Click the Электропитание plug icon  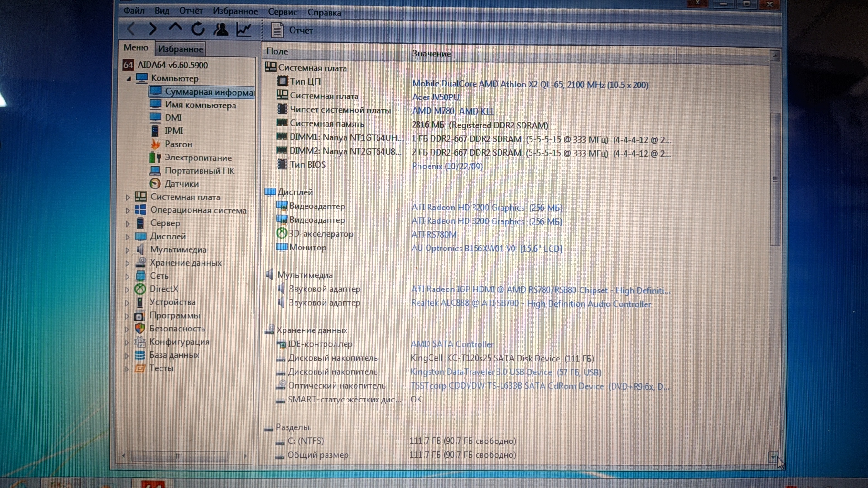click(x=155, y=157)
